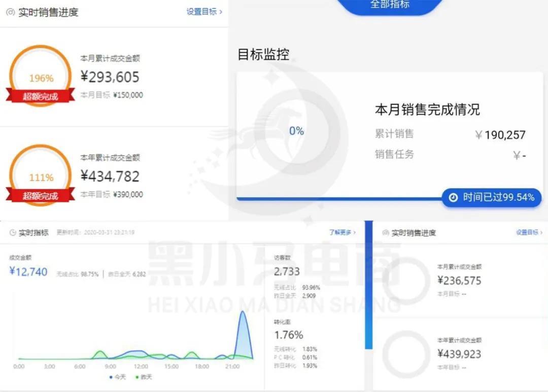This screenshot has height=392, width=548.
Task: Click the 访客数 value 2,733
Action: click(287, 271)
